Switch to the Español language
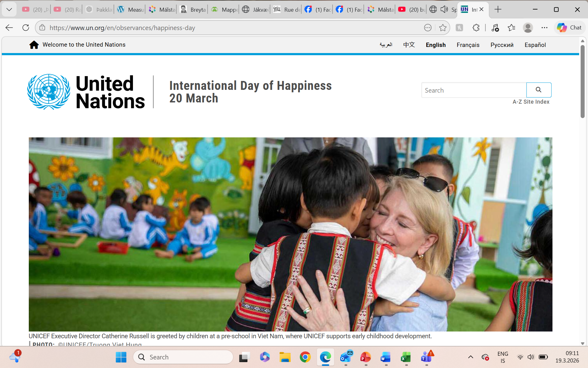The width and height of the screenshot is (588, 368). [x=535, y=45]
